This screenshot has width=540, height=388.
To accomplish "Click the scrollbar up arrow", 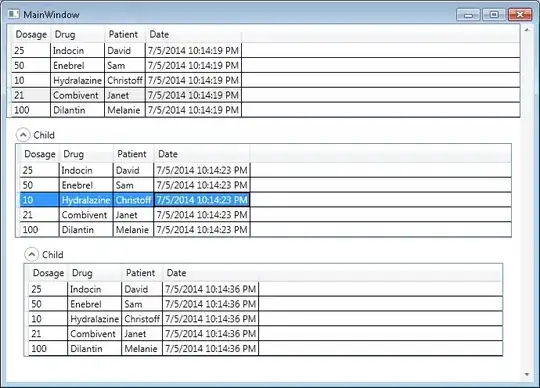I will [527, 30].
